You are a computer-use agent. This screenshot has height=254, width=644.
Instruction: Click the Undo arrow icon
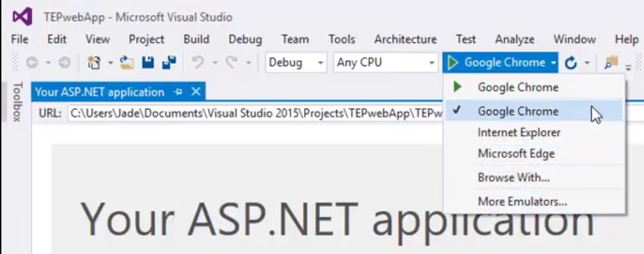click(x=198, y=62)
